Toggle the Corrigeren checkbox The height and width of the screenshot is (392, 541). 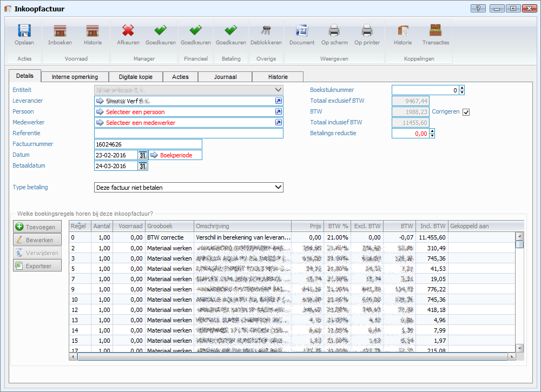[466, 112]
